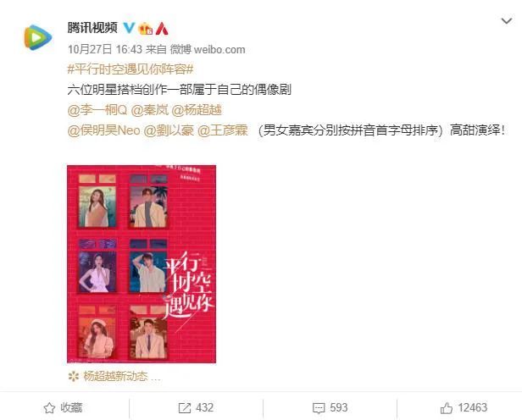This screenshot has height=420, width=522.
Task: Open the Tencent Video profile avatar
Action: (x=38, y=37)
